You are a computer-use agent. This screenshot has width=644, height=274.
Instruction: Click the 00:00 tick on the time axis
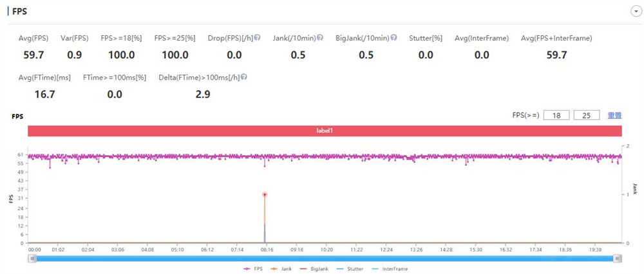[34, 250]
